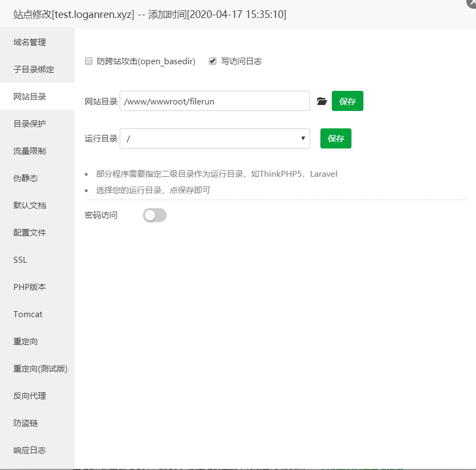Toggle the 密码访问 switch
476x470 pixels.
pyautogui.click(x=155, y=215)
